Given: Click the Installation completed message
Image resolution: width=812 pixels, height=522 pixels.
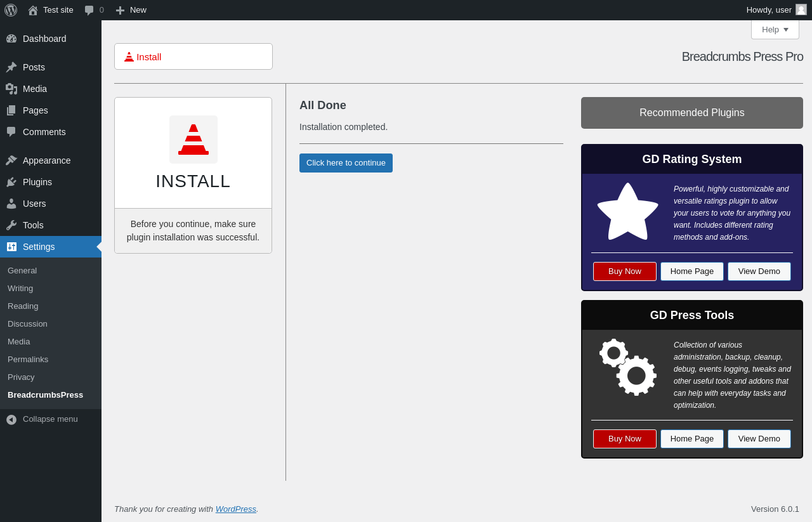Looking at the screenshot, I should [x=343, y=127].
